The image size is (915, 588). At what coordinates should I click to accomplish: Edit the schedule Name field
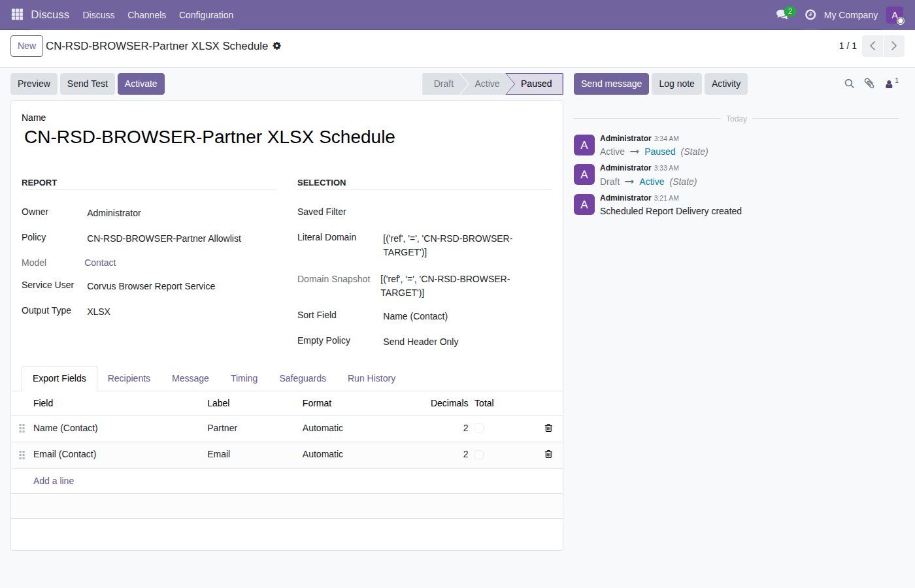(287, 137)
